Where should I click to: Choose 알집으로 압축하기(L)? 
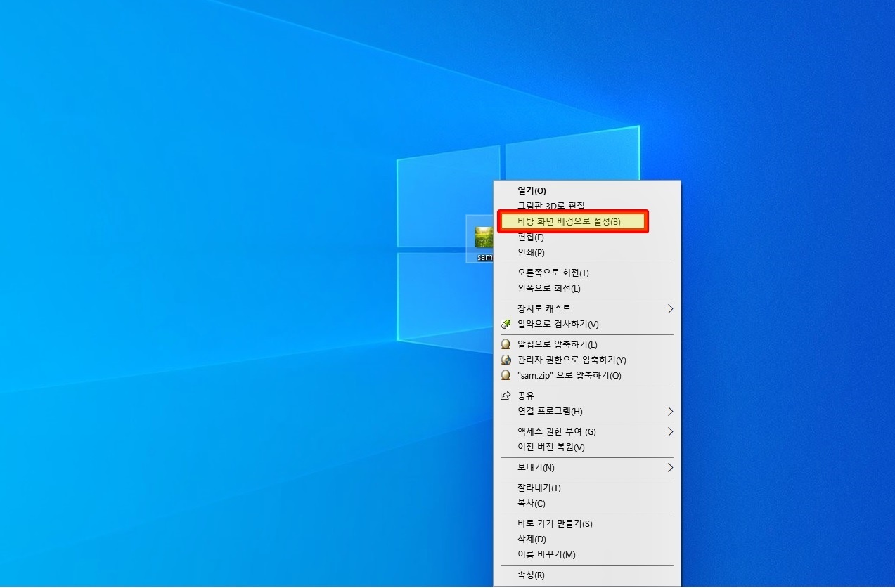(x=587, y=345)
